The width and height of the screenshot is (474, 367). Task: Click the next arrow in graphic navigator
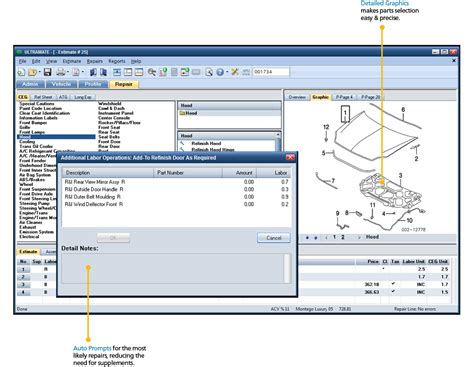pyautogui.click(x=359, y=237)
